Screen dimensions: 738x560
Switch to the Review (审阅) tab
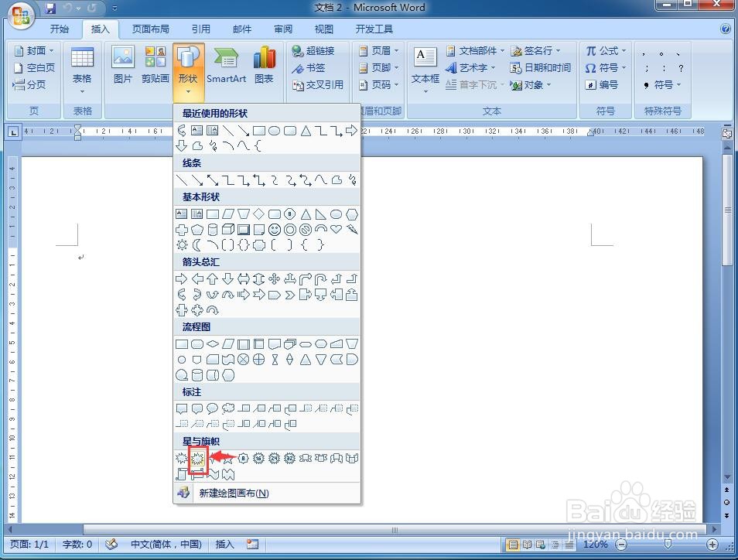click(x=283, y=29)
